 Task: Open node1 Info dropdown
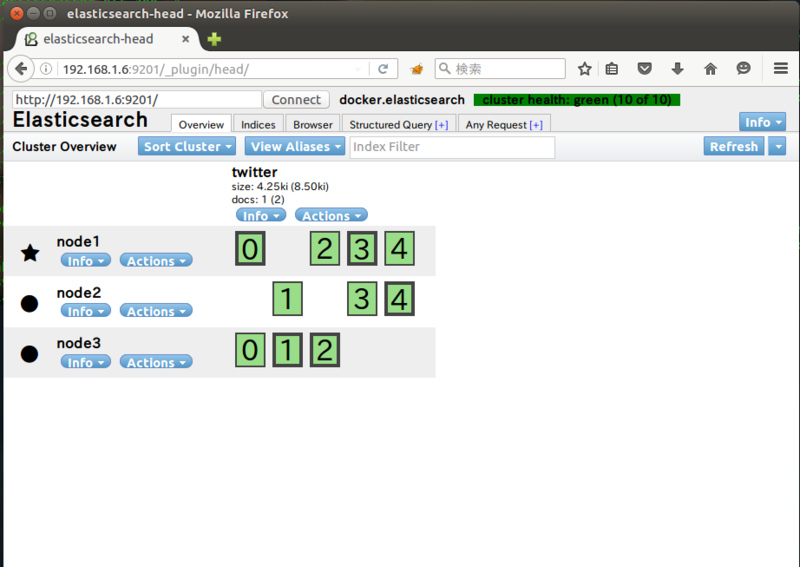86,260
